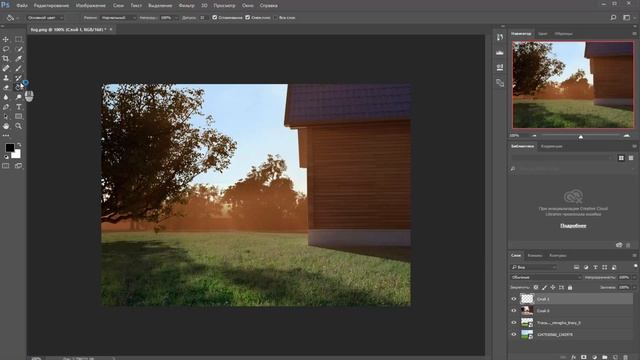Open the Обычные layer blend mode dropdown

tap(546, 277)
